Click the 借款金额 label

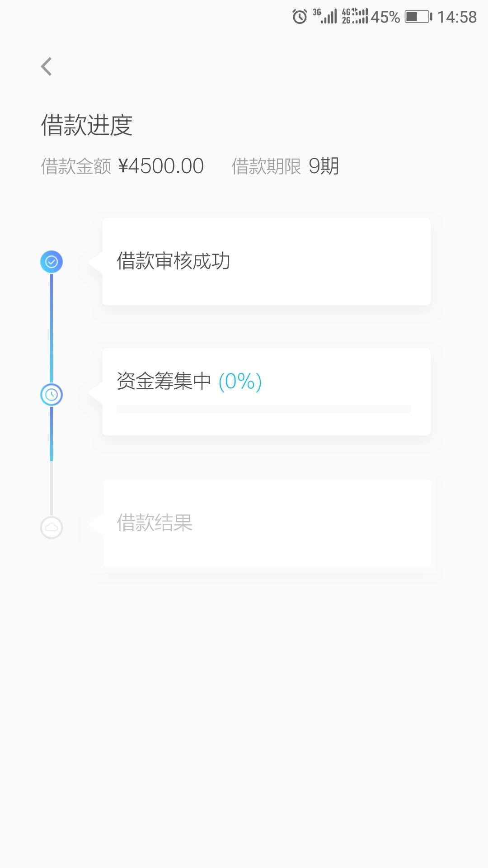point(76,166)
